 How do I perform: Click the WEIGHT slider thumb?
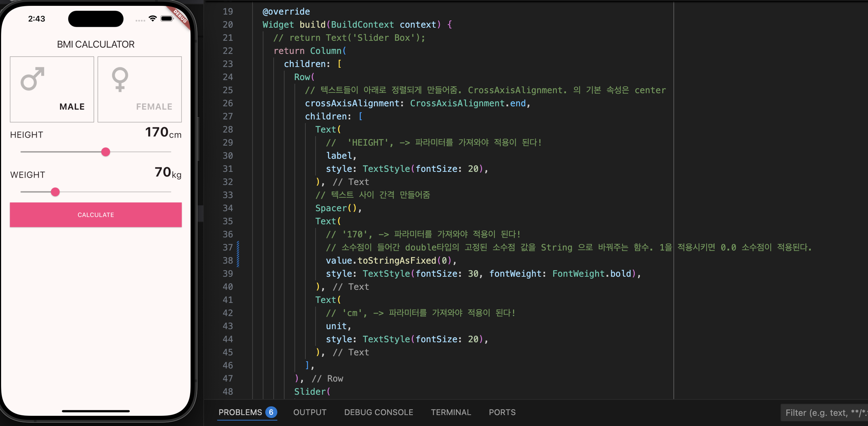(55, 192)
